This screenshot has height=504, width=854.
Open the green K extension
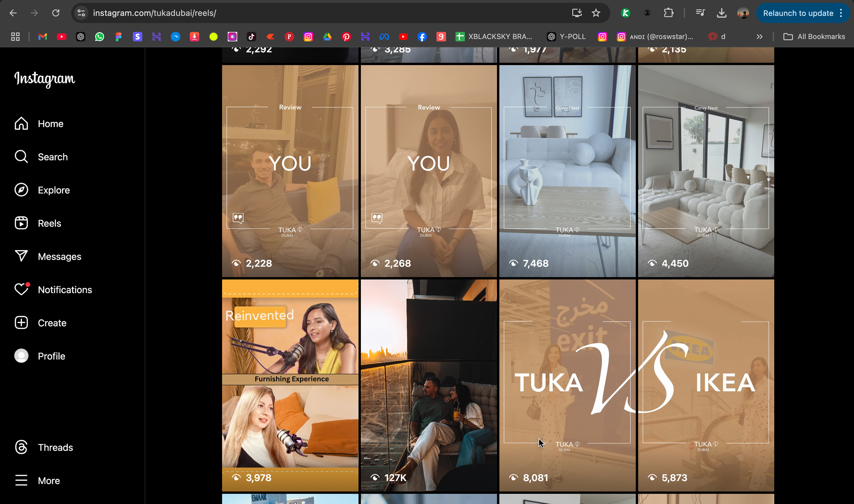click(625, 13)
